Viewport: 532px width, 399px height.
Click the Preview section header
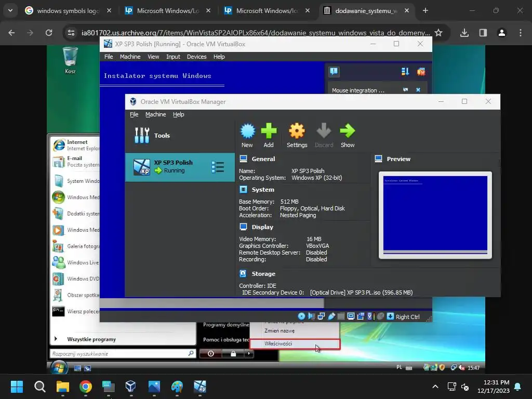pos(398,159)
